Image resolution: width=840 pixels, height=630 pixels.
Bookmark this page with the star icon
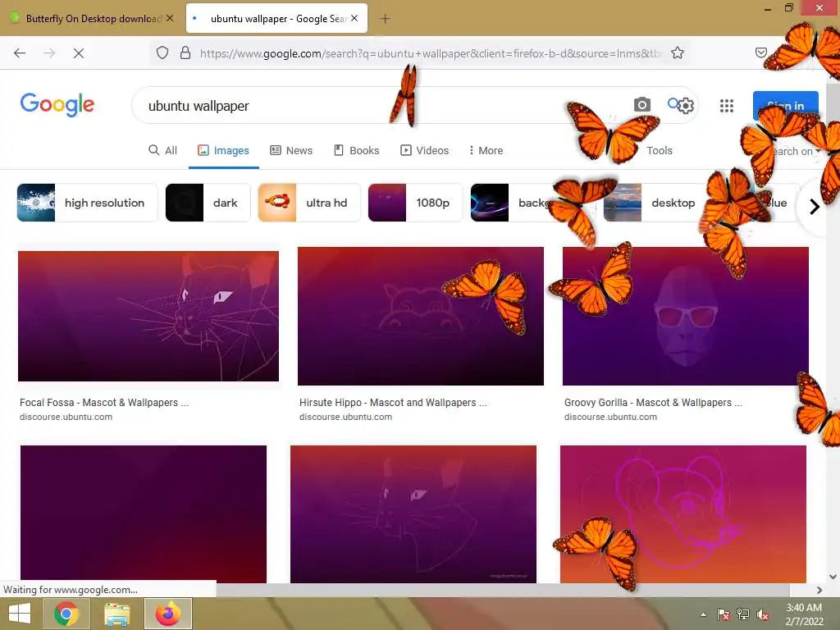(677, 53)
